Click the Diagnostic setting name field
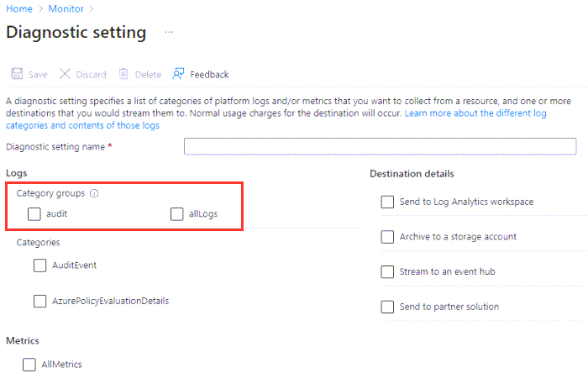Screen dimensions: 588x389 (x=380, y=146)
